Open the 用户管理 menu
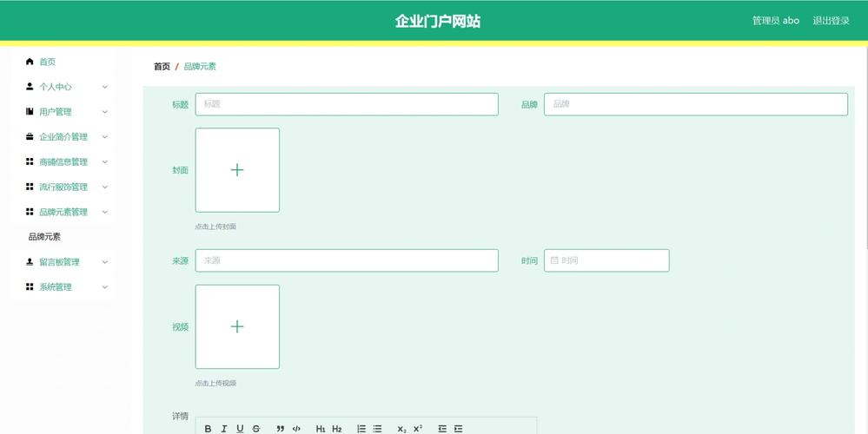Viewport: 868px width, 434px height. coord(63,112)
